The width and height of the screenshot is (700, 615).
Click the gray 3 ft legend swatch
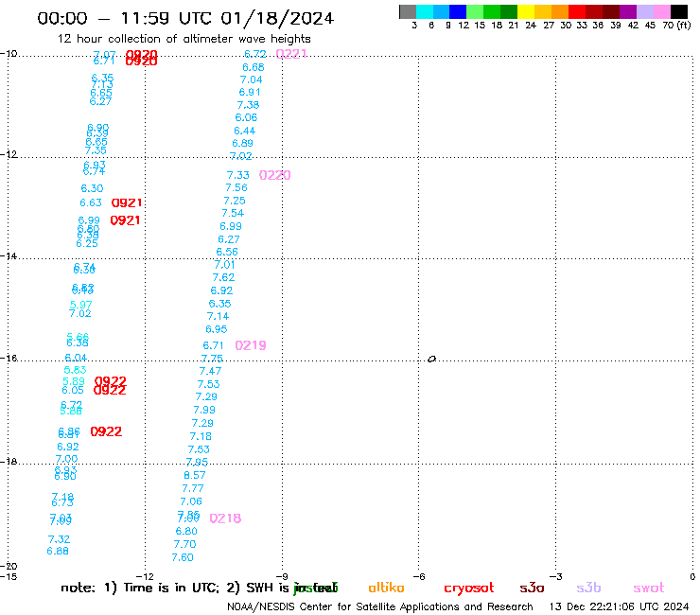[408, 11]
